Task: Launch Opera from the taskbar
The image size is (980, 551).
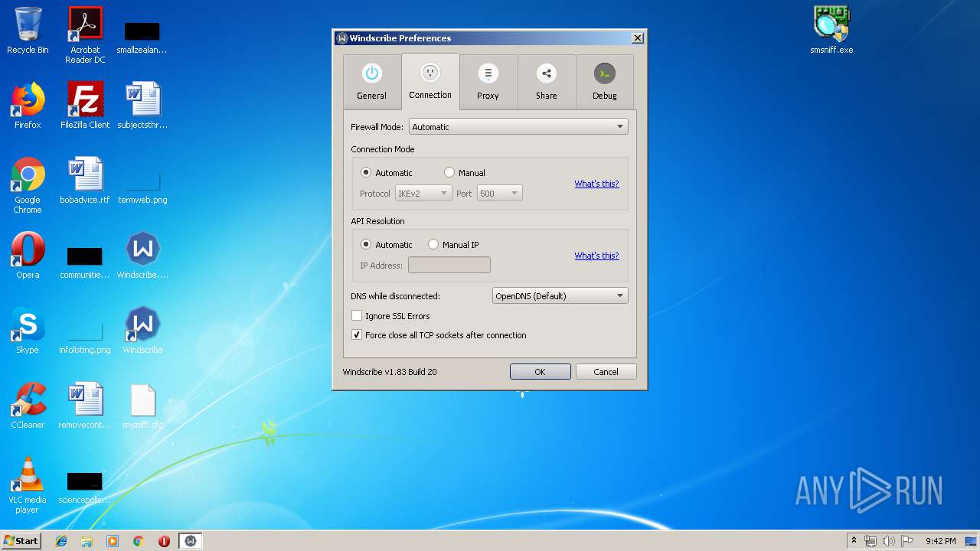Action: (x=164, y=541)
